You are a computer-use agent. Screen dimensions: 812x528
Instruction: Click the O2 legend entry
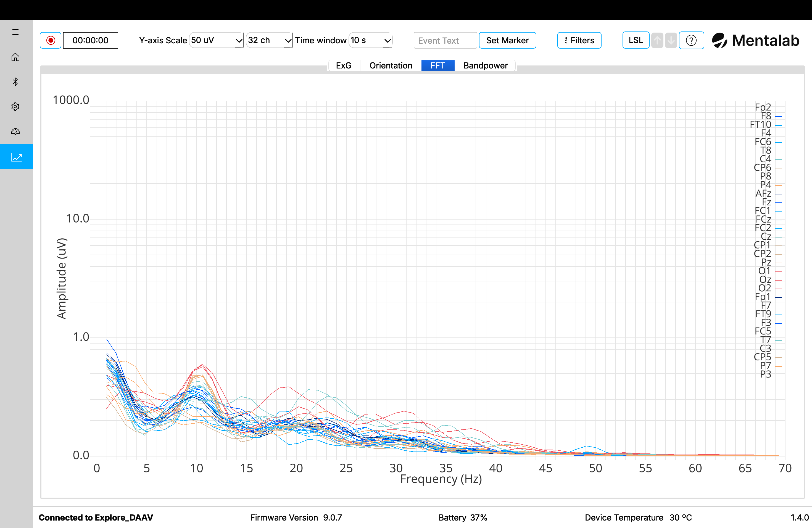point(770,288)
